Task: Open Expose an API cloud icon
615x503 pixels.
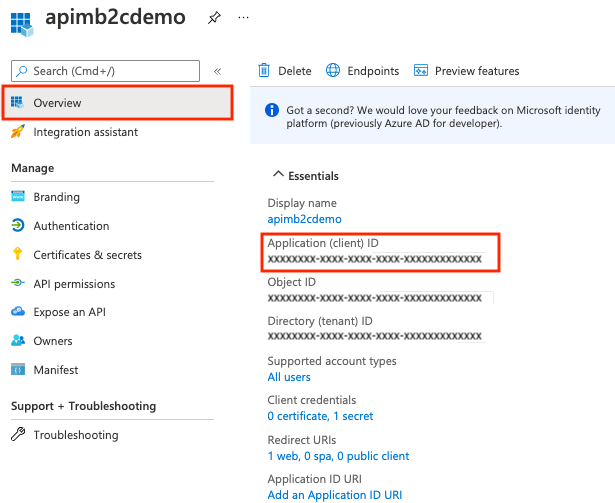Action: pyautogui.click(x=18, y=312)
